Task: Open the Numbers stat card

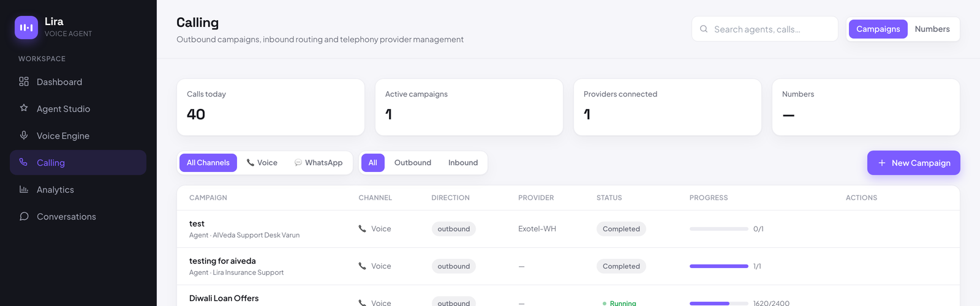Action: tap(866, 107)
